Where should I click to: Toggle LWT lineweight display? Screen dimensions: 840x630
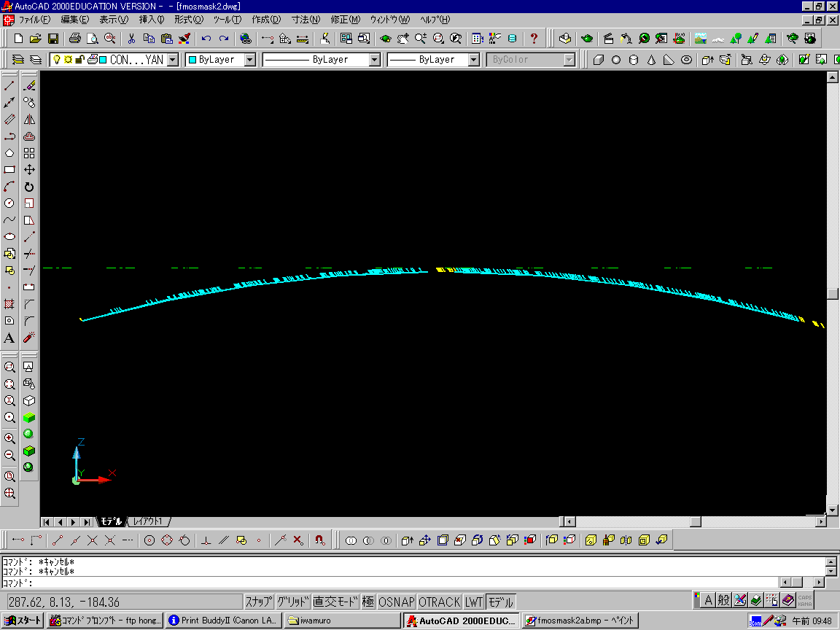point(474,602)
